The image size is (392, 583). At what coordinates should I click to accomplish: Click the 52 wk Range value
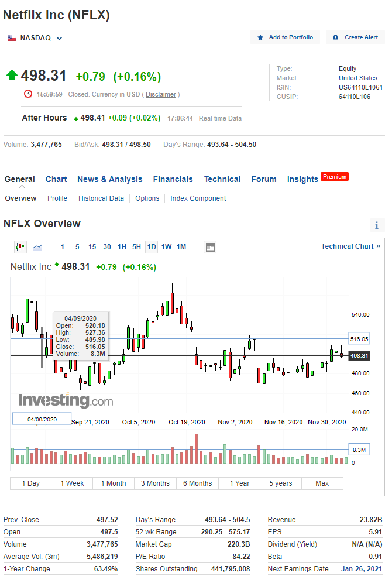click(225, 532)
